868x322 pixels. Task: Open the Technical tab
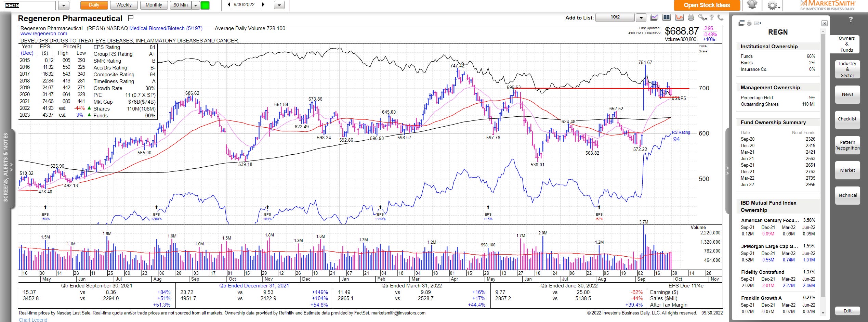pos(847,195)
